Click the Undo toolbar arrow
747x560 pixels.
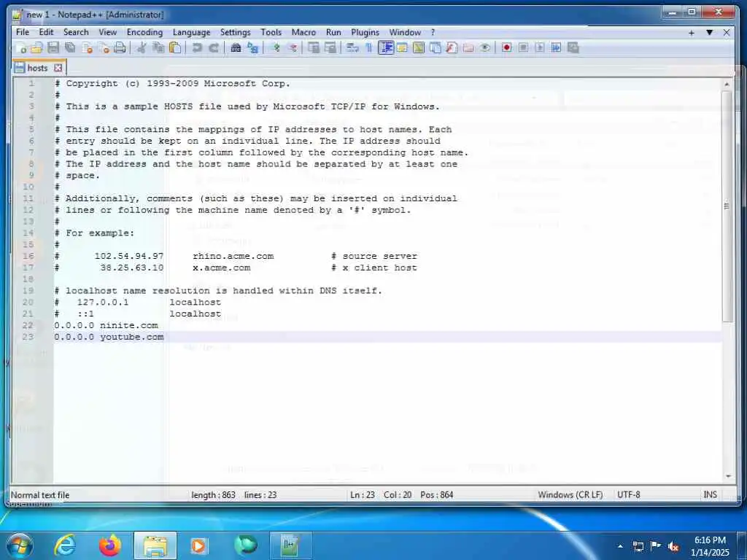pos(197,47)
